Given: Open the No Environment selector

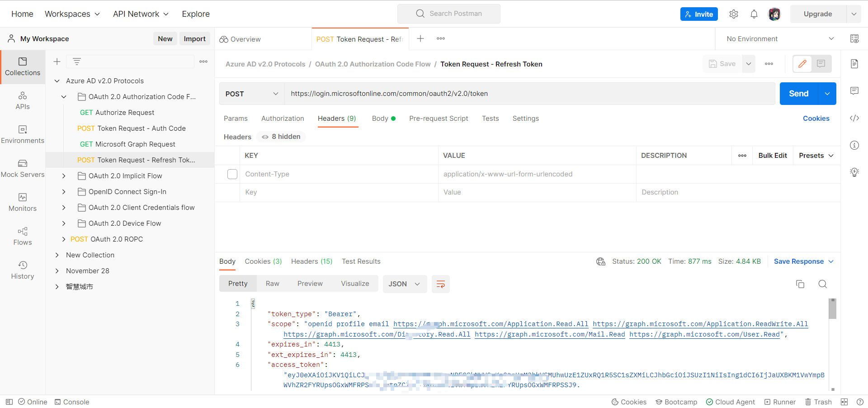Looking at the screenshot, I should click(x=777, y=38).
